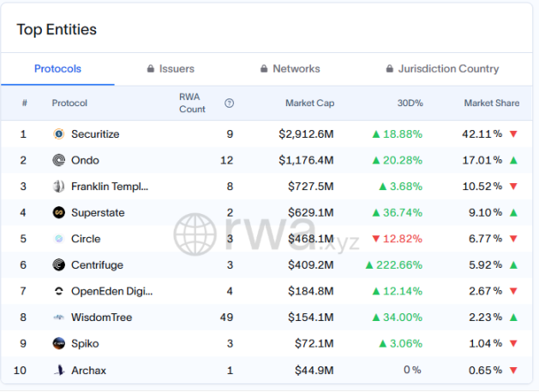539x392 pixels.
Task: Open the RWA Count help question-mark icon
Action: click(230, 103)
